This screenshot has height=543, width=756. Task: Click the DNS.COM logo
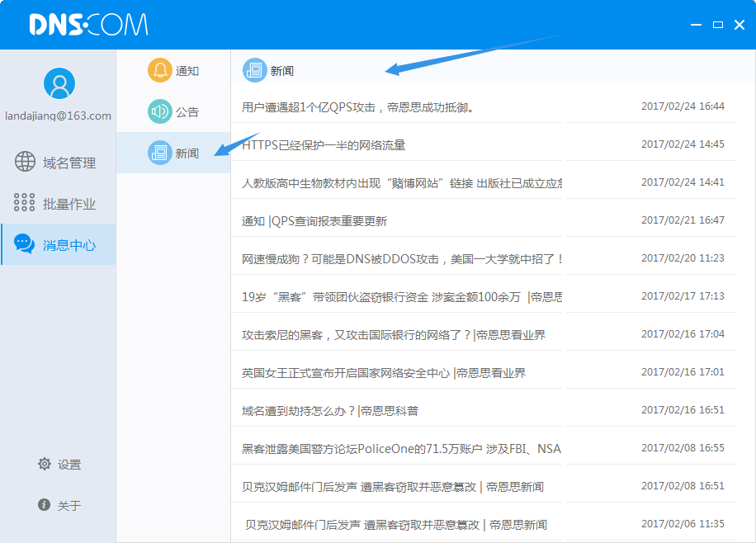click(88, 25)
